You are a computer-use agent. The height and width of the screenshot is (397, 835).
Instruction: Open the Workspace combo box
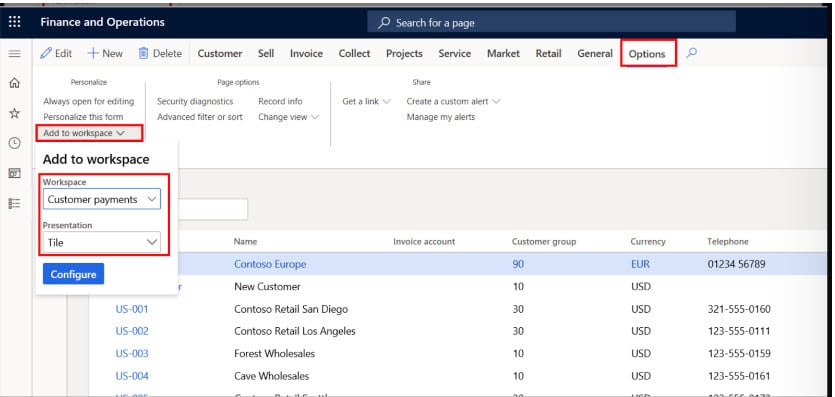pos(102,199)
